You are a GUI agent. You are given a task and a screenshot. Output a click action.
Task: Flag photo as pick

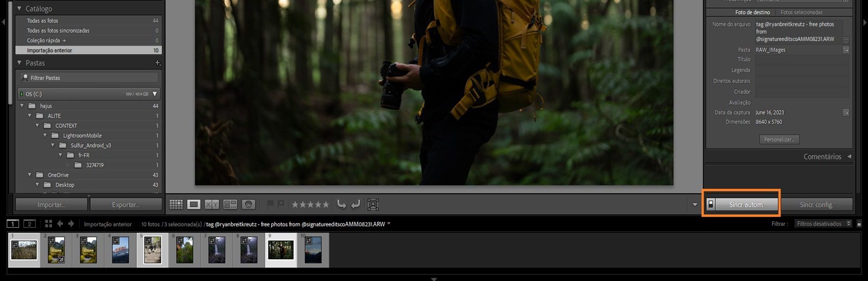pos(270,204)
